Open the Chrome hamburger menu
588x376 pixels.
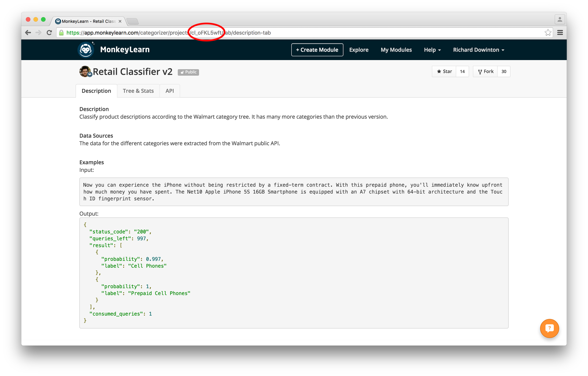pos(560,33)
